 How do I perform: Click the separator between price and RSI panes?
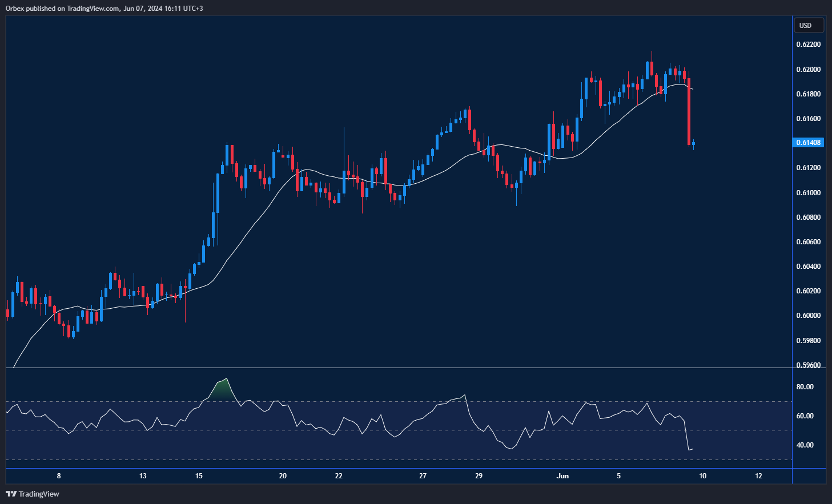(400, 369)
